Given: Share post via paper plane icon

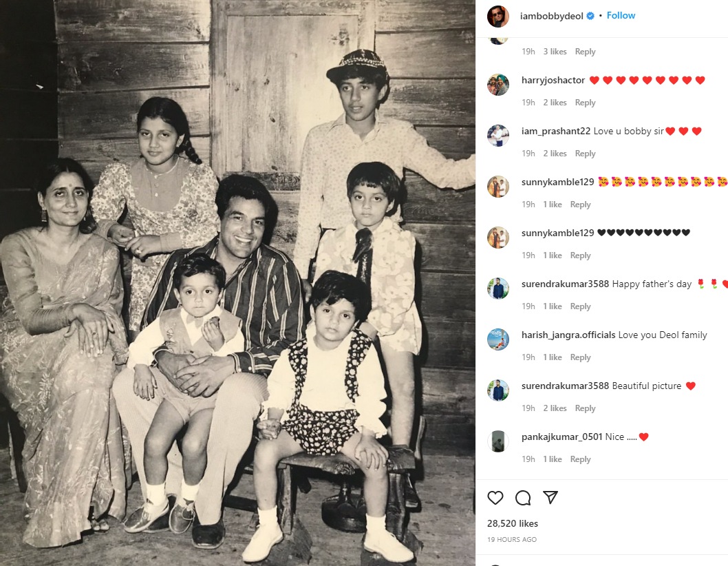Looking at the screenshot, I should 550,497.
